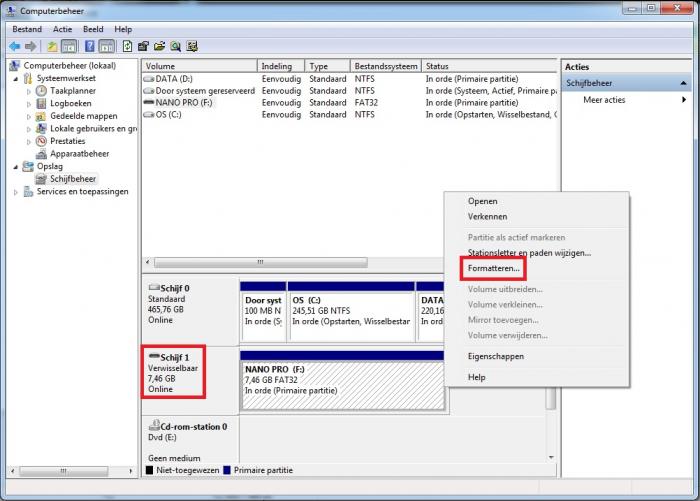Select the Door systeem gereserveerd volume row

pos(350,91)
